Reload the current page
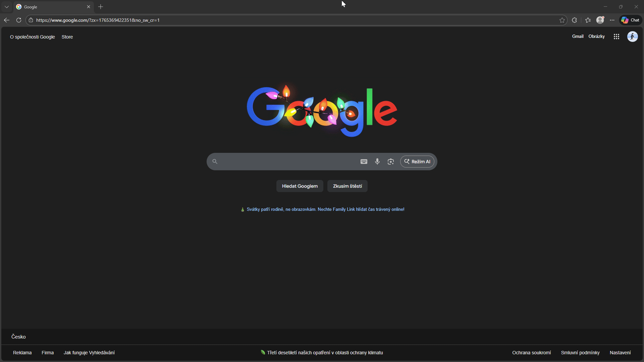 (x=19, y=20)
